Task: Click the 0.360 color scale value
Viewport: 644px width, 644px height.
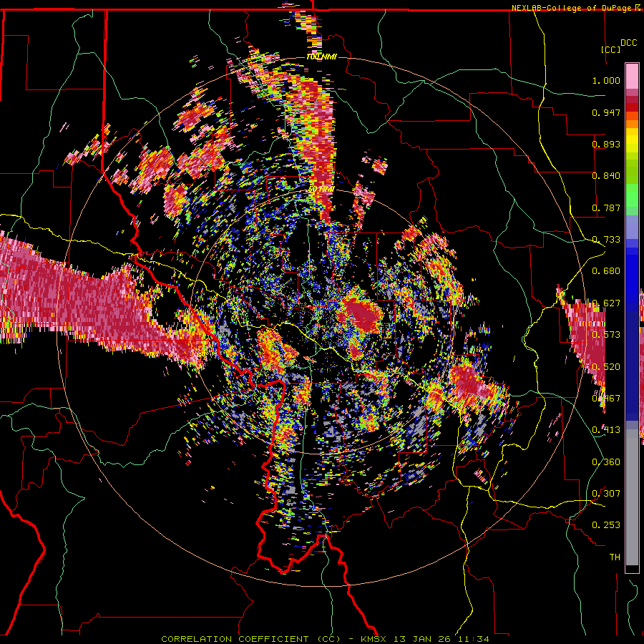Action: tap(606, 462)
